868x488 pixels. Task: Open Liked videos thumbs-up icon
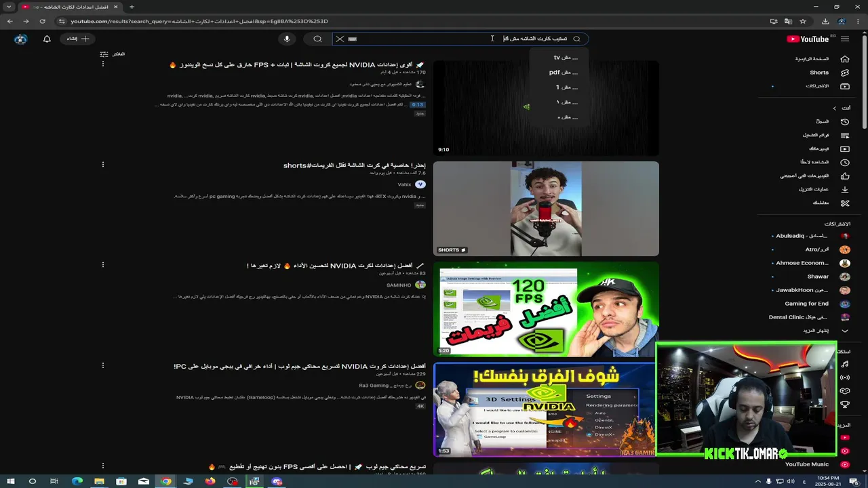pos(844,176)
